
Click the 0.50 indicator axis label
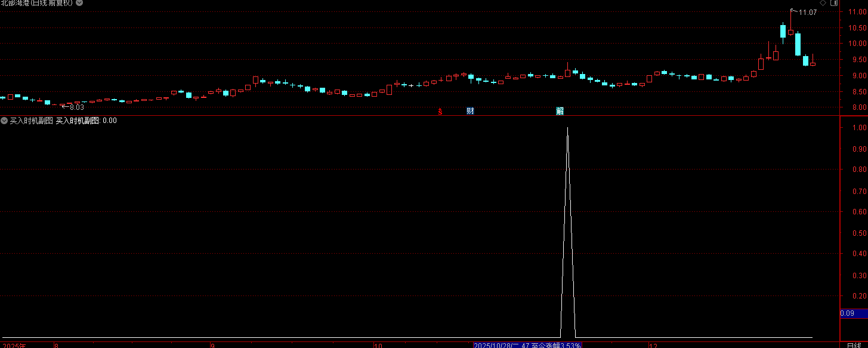click(860, 233)
